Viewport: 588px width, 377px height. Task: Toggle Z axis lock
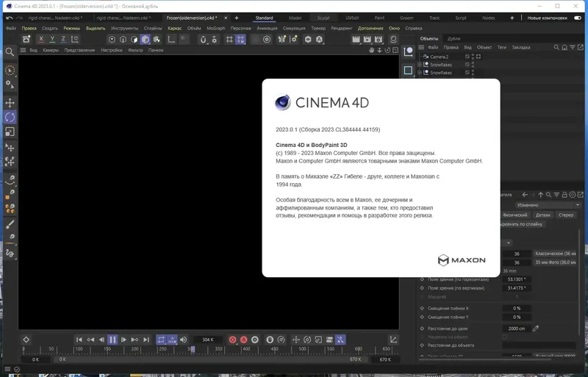coord(63,39)
